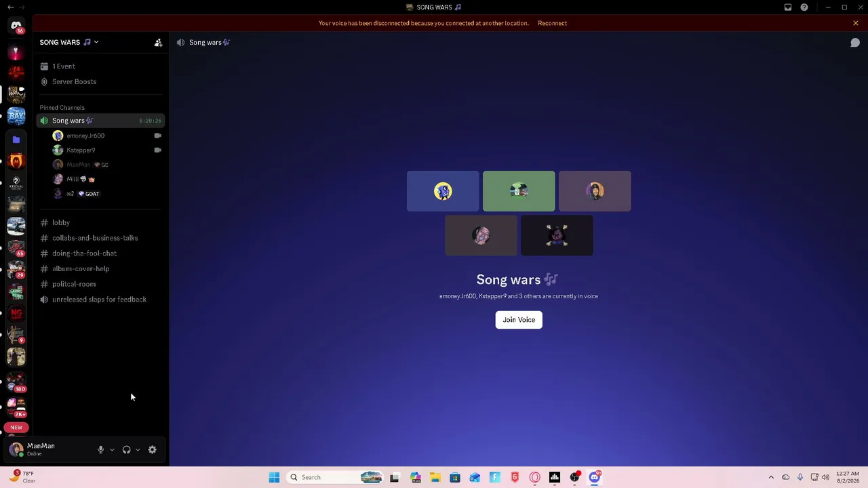
Task: Open server icon with 180 unread badge
Action: [16, 382]
